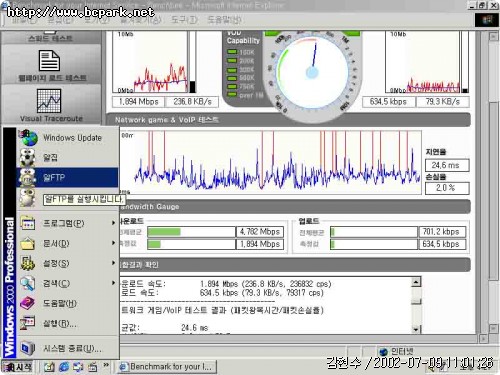Open the 검색(C) search menu item
Screen dimensions: 500x375
pos(68,283)
